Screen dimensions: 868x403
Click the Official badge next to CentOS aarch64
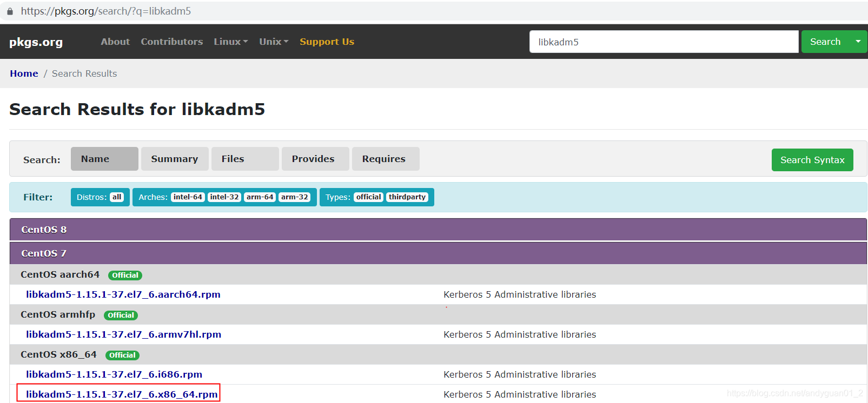click(125, 276)
